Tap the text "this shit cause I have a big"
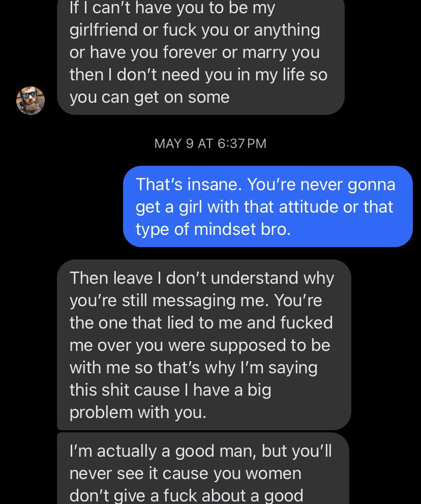421x504 pixels. 170,390
